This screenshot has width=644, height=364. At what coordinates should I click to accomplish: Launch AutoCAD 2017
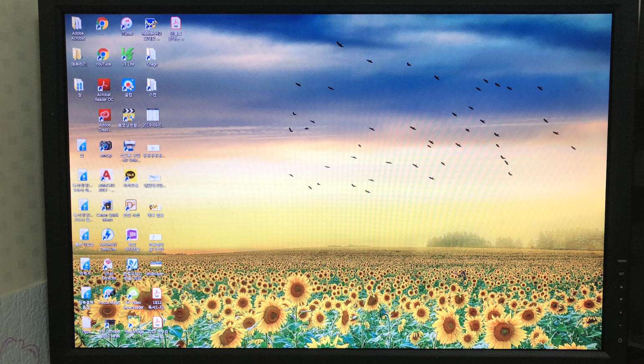(106, 181)
